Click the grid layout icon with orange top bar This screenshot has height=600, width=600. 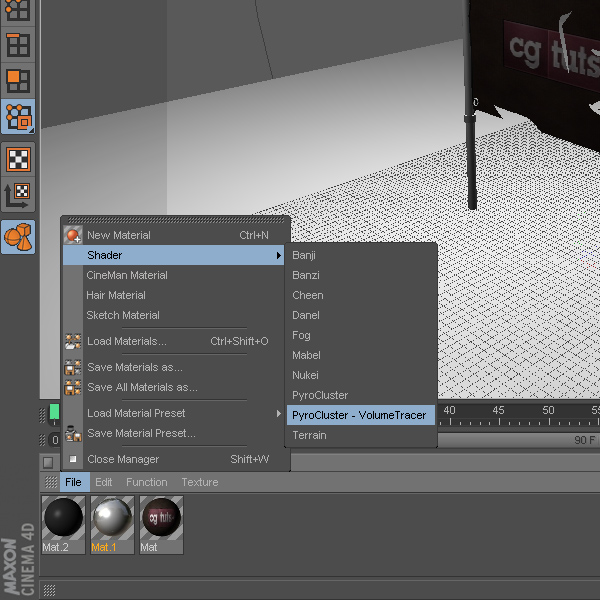coord(18,45)
